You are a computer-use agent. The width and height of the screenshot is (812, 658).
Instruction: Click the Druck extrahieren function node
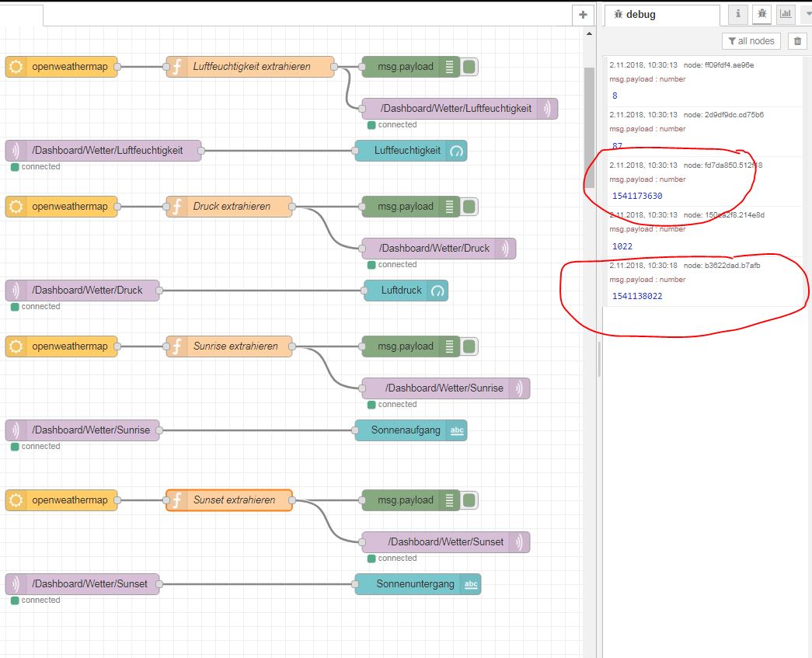coord(229,207)
